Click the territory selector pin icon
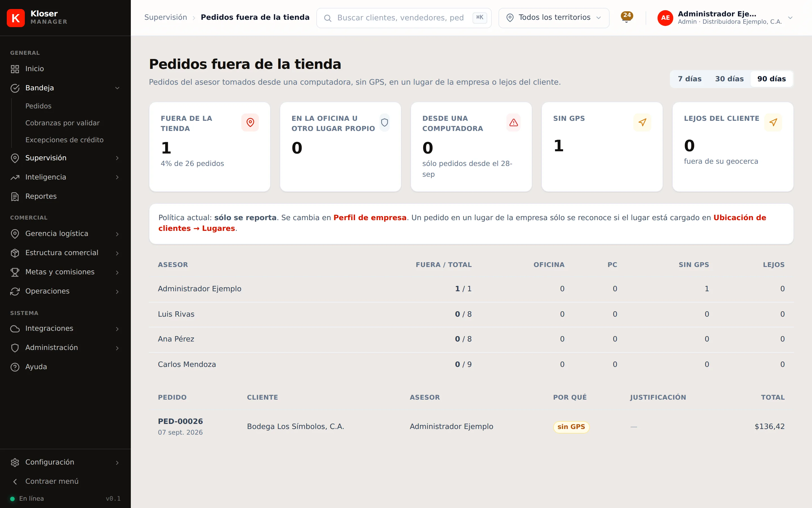This screenshot has width=812, height=508. (510, 18)
